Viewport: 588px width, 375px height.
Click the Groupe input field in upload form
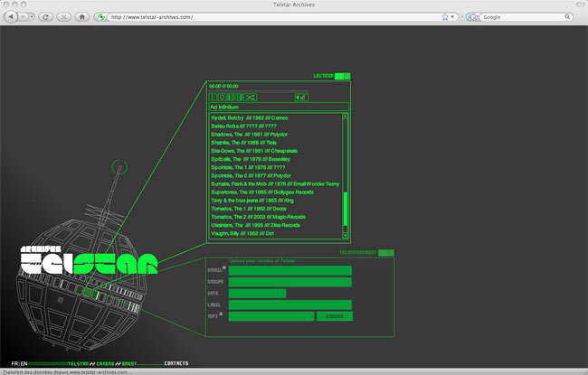(290, 282)
